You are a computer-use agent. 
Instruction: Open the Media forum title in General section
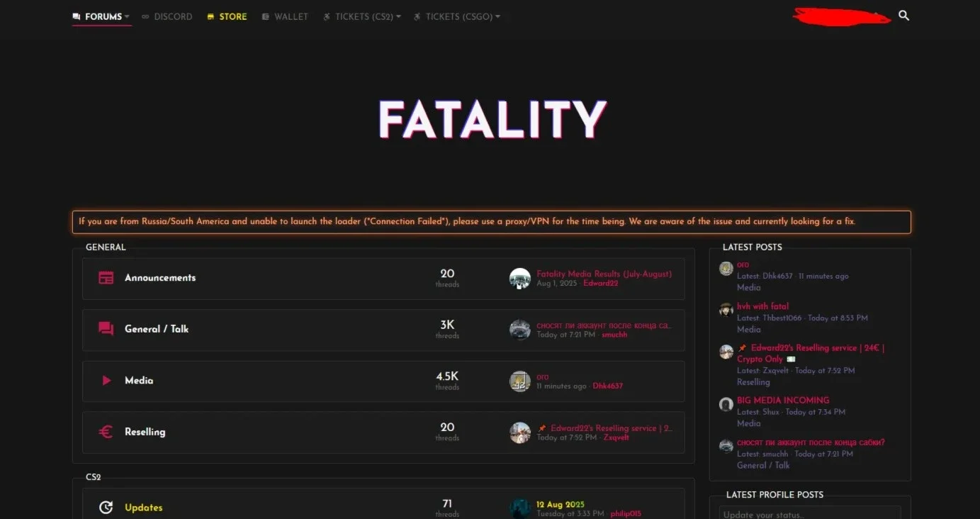pyautogui.click(x=139, y=381)
